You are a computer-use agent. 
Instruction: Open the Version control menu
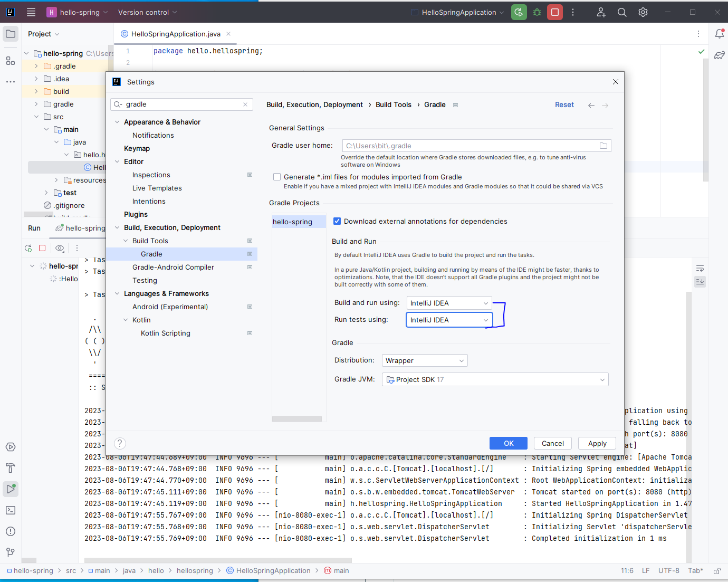pos(147,12)
